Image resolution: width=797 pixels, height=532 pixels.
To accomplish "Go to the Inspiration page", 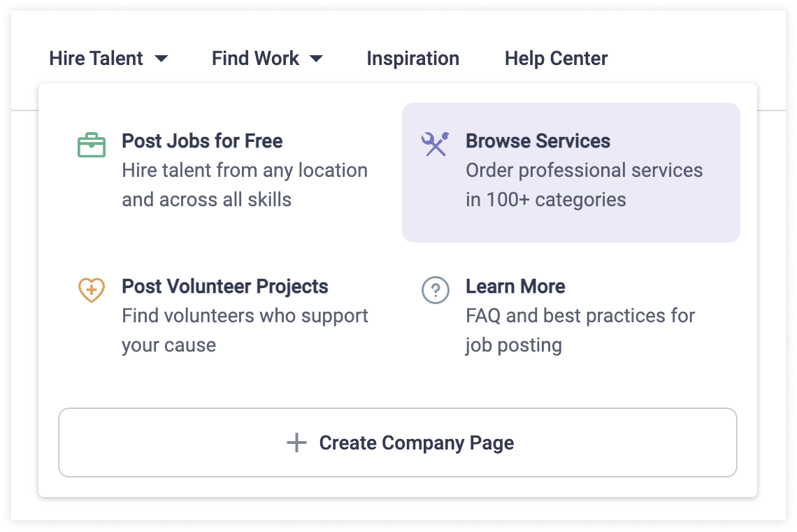I will [x=412, y=59].
